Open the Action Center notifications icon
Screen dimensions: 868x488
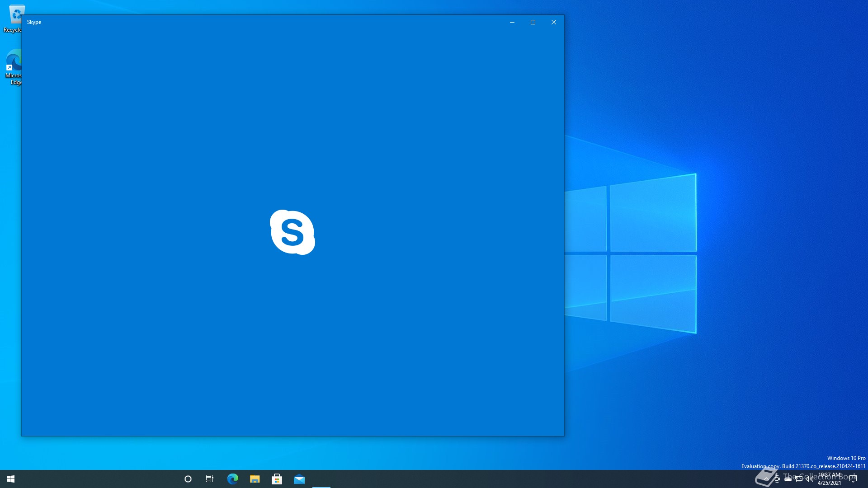853,479
